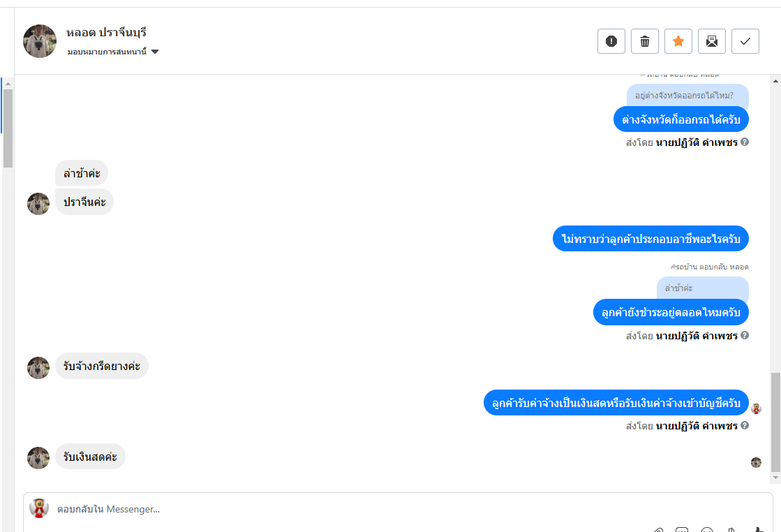
Task: Toggle the orange star follow-up marker
Action: pyautogui.click(x=678, y=41)
